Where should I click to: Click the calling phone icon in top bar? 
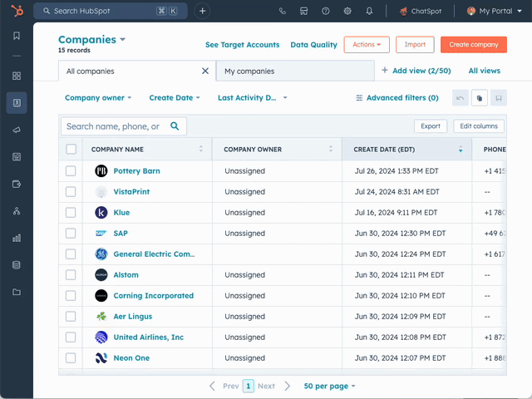283,11
